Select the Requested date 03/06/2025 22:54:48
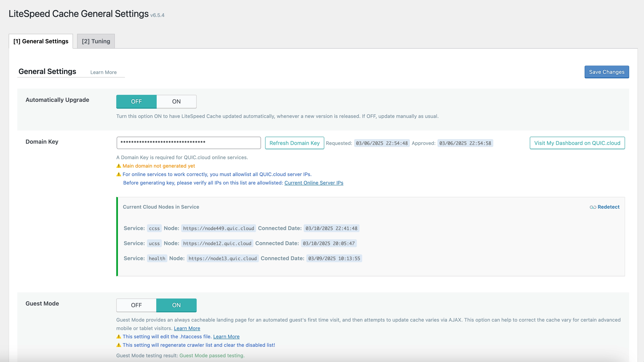This screenshot has height=362, width=644. 382,143
